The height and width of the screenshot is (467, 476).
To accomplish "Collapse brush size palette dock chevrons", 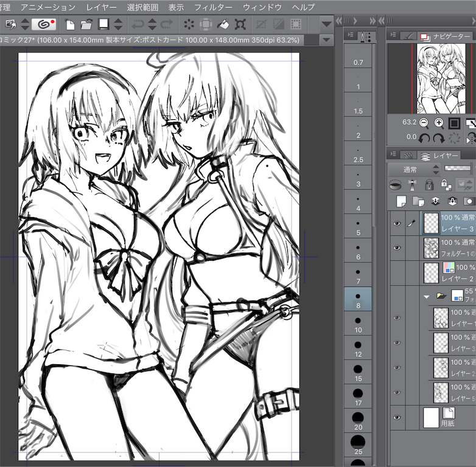I will (373, 21).
